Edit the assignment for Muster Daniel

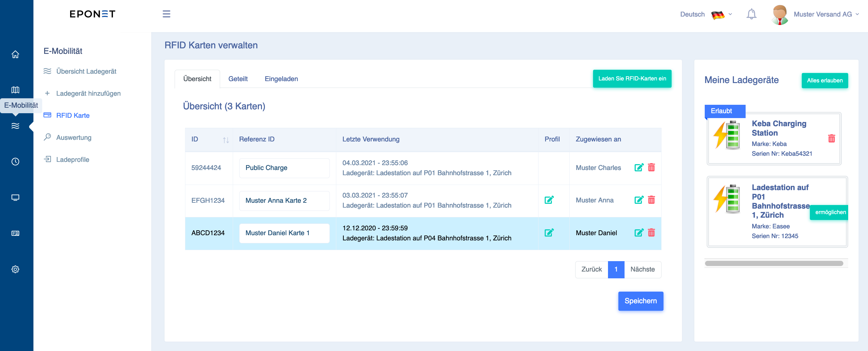pyautogui.click(x=639, y=232)
